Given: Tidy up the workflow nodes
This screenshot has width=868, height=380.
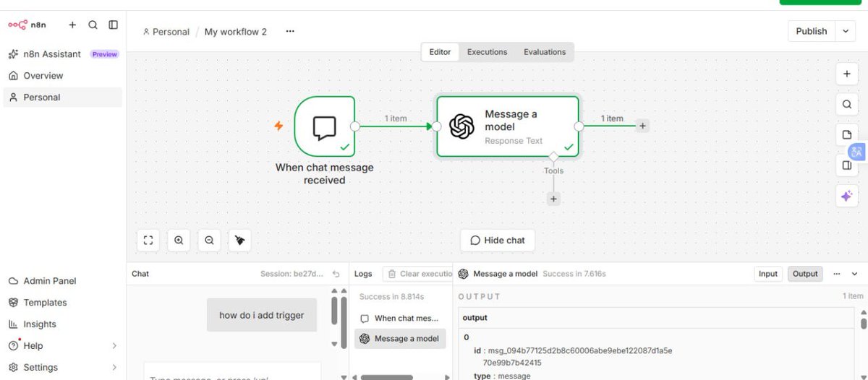Looking at the screenshot, I should pos(239,240).
